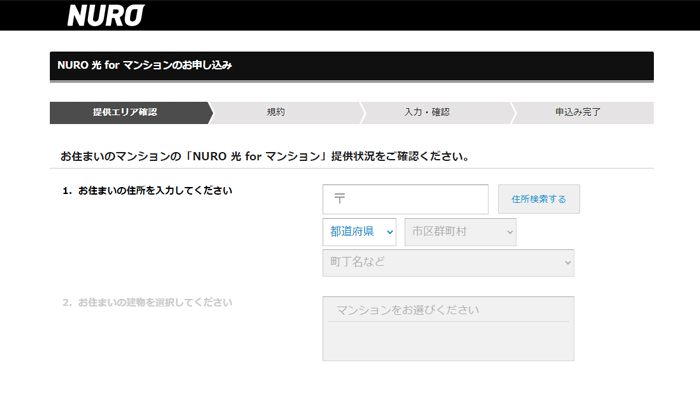Open the 都道府県 prefecture dropdown
The height and width of the screenshot is (400, 700).
359,232
